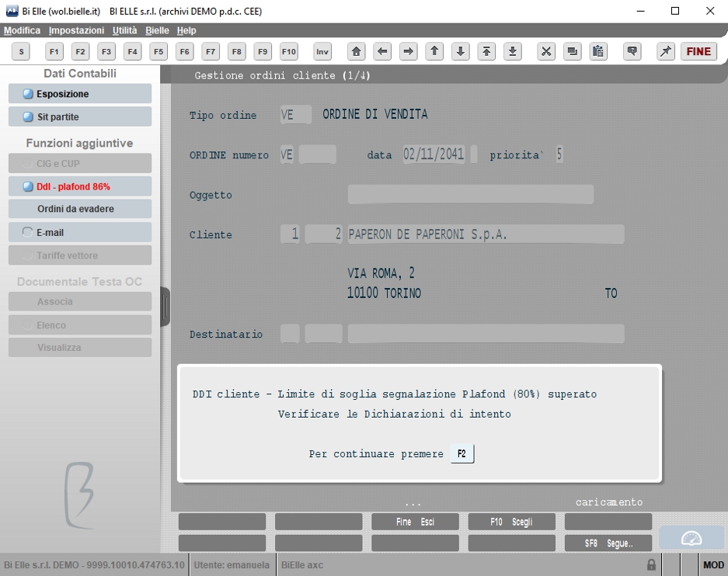The height and width of the screenshot is (576, 728).
Task: Click the F1 toolbar key
Action: pyautogui.click(x=54, y=51)
